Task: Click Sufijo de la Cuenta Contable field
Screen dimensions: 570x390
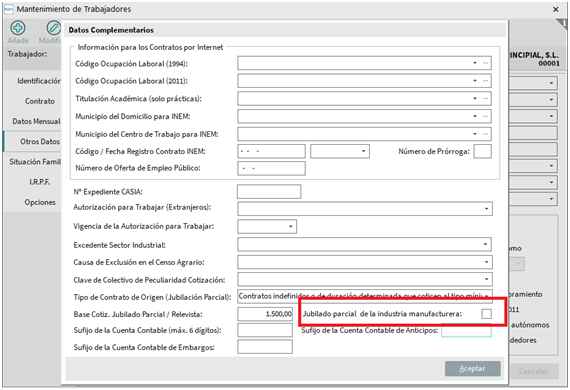Action: pyautogui.click(x=265, y=330)
